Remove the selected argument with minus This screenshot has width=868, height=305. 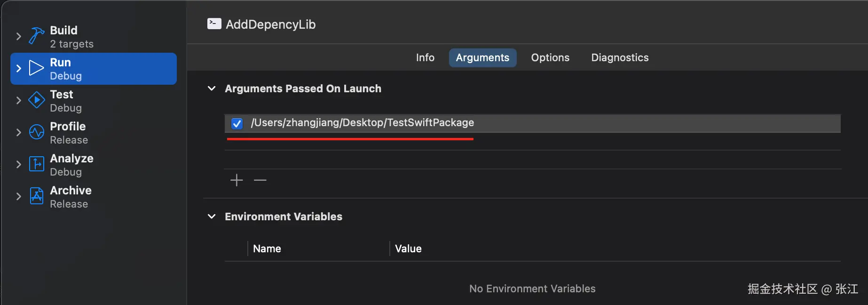point(260,180)
